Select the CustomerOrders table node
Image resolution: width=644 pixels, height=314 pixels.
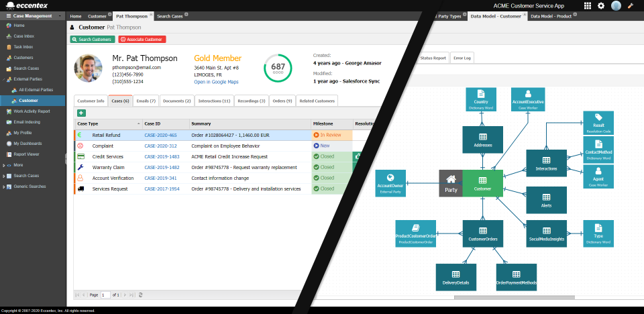482,233
